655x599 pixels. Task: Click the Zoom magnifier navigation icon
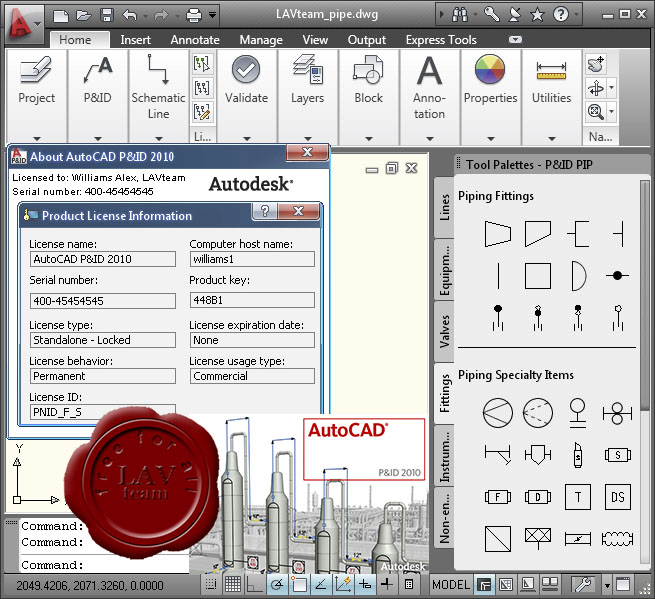(x=596, y=112)
